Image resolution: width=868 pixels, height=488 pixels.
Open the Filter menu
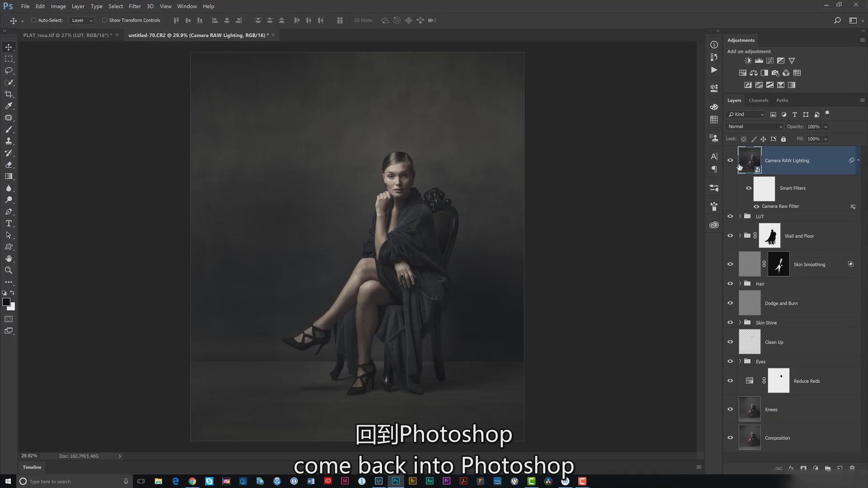click(x=134, y=6)
